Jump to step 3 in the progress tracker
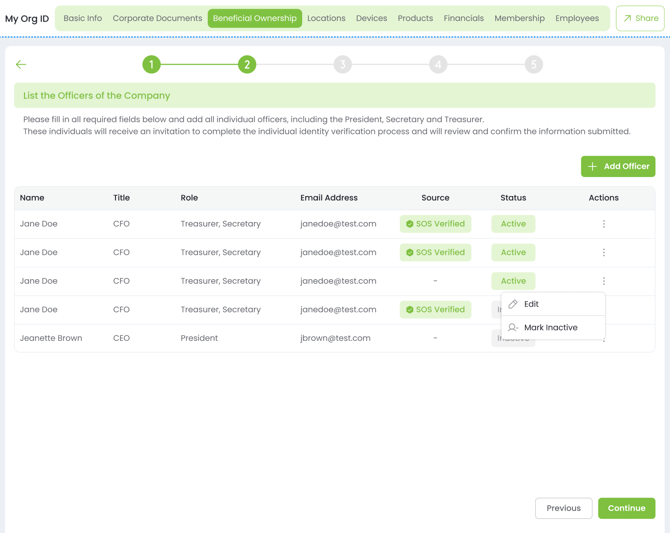This screenshot has height=533, width=670. (x=342, y=65)
